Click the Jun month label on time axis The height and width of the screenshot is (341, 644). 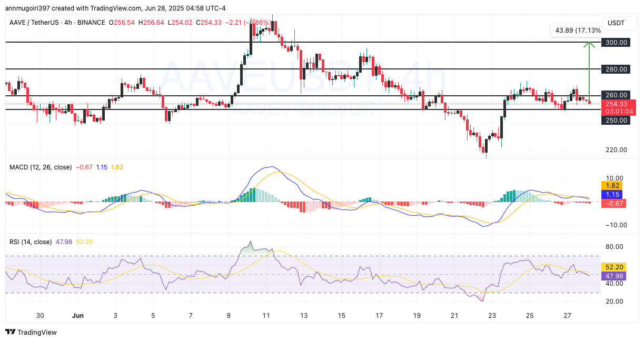pyautogui.click(x=78, y=315)
